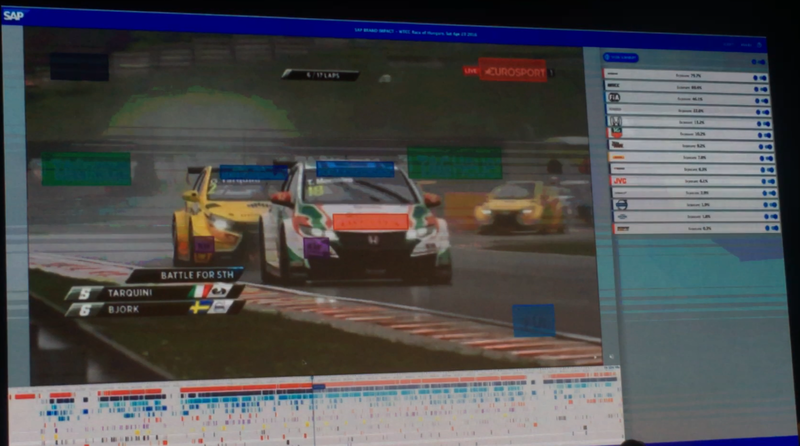Toggle the switch in the JVC row
The height and width of the screenshot is (446, 800).
coord(771,181)
